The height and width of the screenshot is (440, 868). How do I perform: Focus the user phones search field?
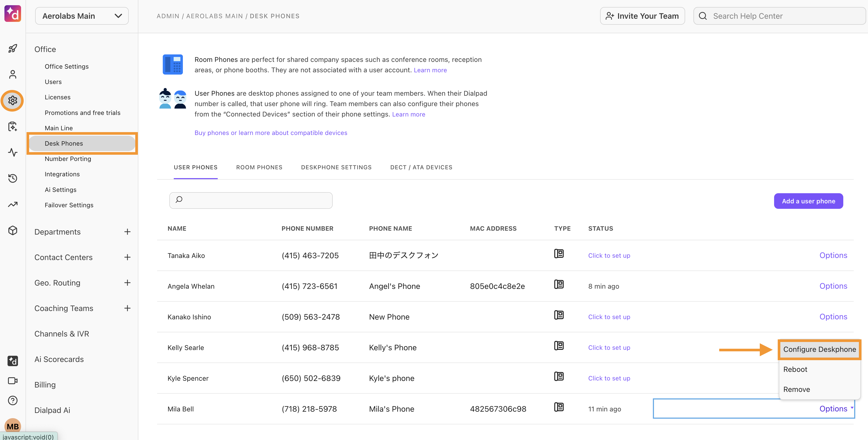251,200
